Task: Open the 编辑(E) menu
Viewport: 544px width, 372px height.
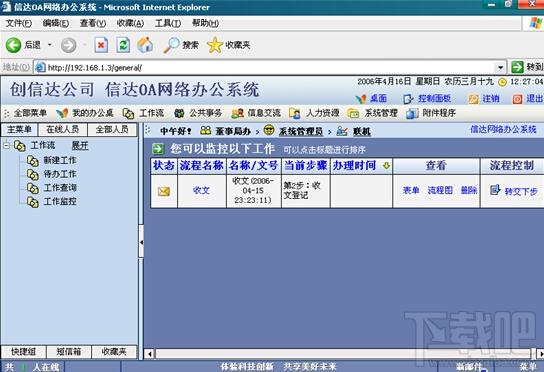Action: 56,23
